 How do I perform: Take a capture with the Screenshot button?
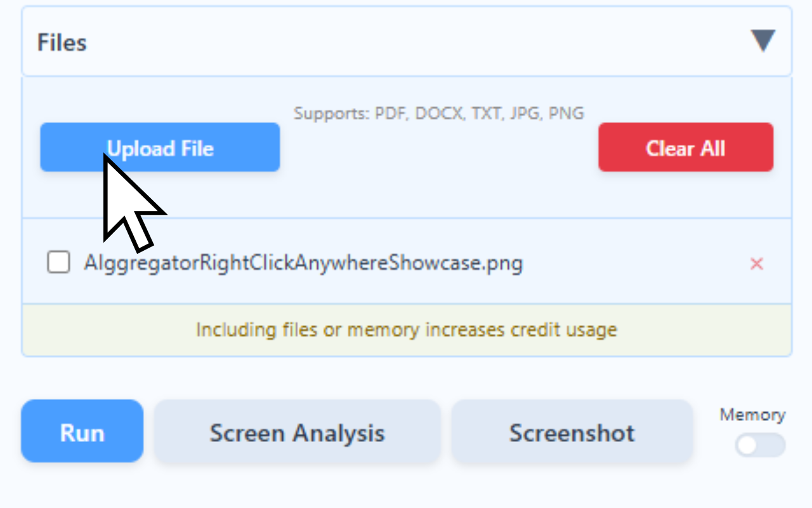(x=572, y=432)
